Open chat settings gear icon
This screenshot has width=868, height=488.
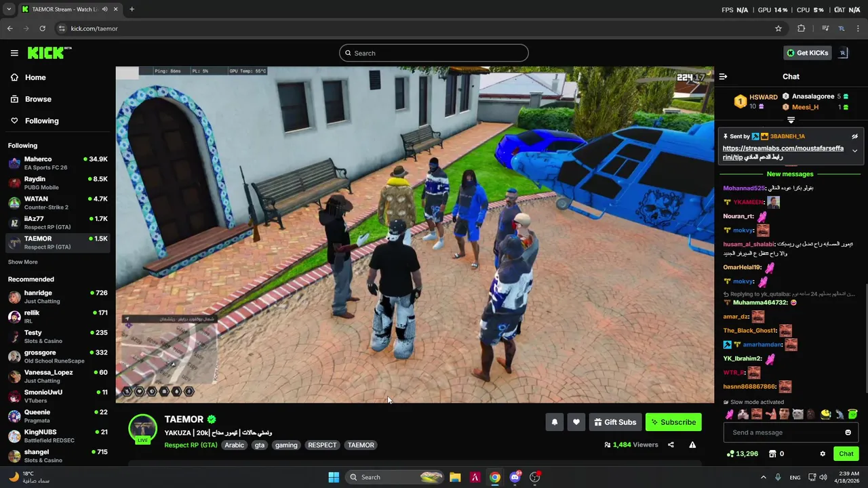(823, 453)
